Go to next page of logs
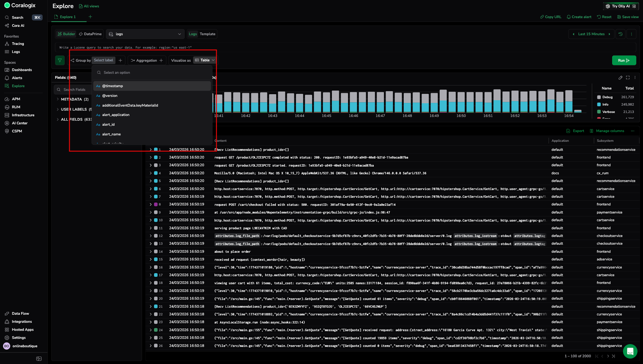The image size is (643, 364). [608, 356]
